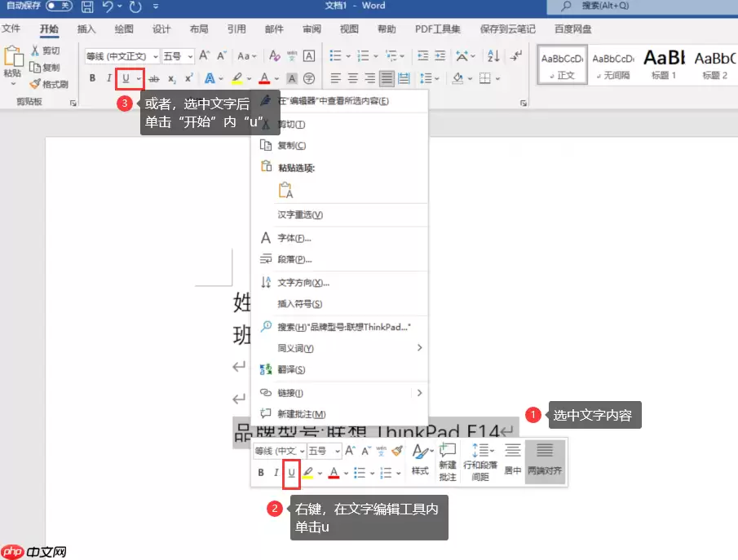Click the Undo arrow icon
Image resolution: width=738 pixels, height=560 pixels.
click(108, 7)
